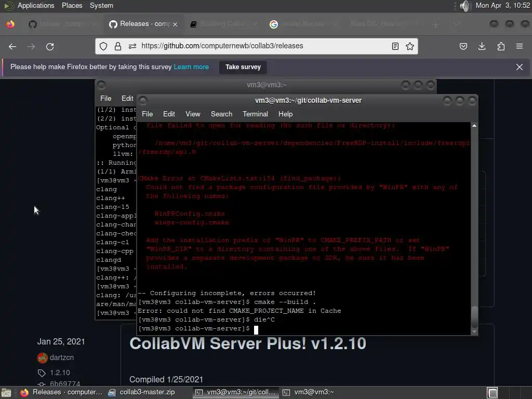This screenshot has height=399, width=532.
Task: Open File menu of background vm3@vm3:~ terminal
Action: pyautogui.click(x=105, y=98)
